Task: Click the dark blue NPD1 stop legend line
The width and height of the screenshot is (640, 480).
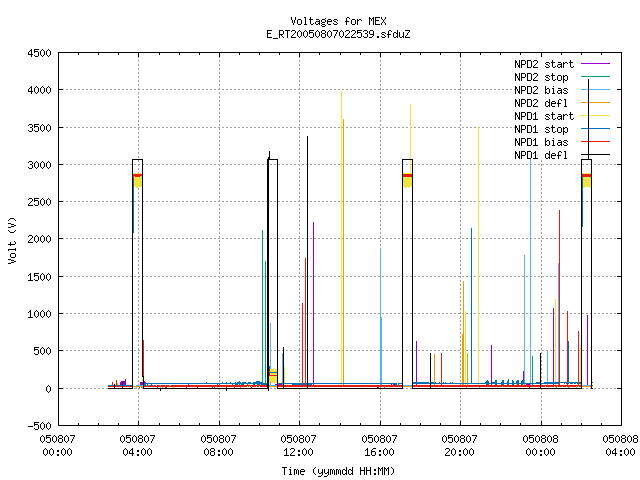Action: [x=596, y=129]
